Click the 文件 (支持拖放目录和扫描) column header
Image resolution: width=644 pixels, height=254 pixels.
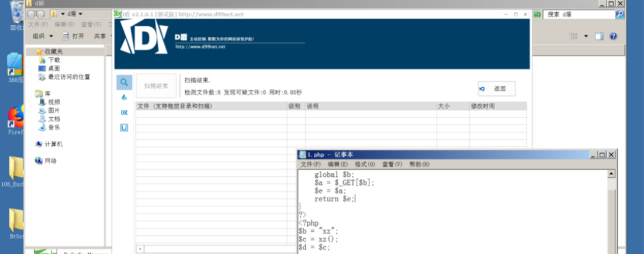pyautogui.click(x=212, y=106)
